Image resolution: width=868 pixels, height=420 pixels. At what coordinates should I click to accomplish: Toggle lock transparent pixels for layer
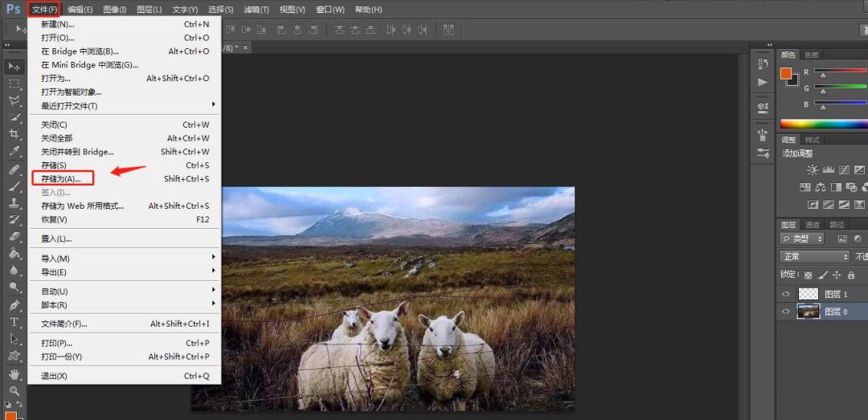809,275
